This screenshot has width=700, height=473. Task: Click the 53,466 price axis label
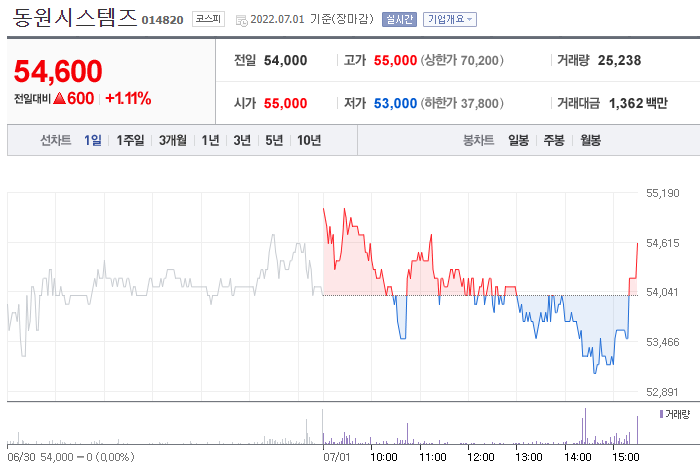tap(662, 342)
